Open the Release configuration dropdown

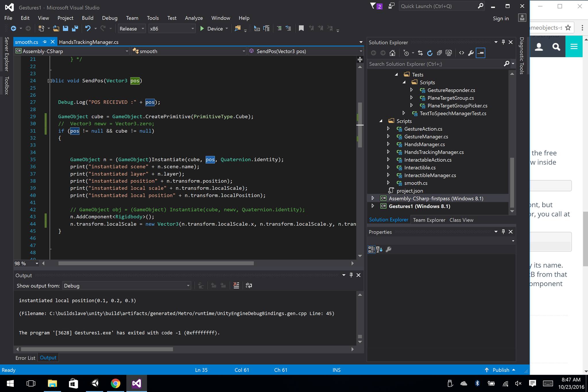coord(132,29)
